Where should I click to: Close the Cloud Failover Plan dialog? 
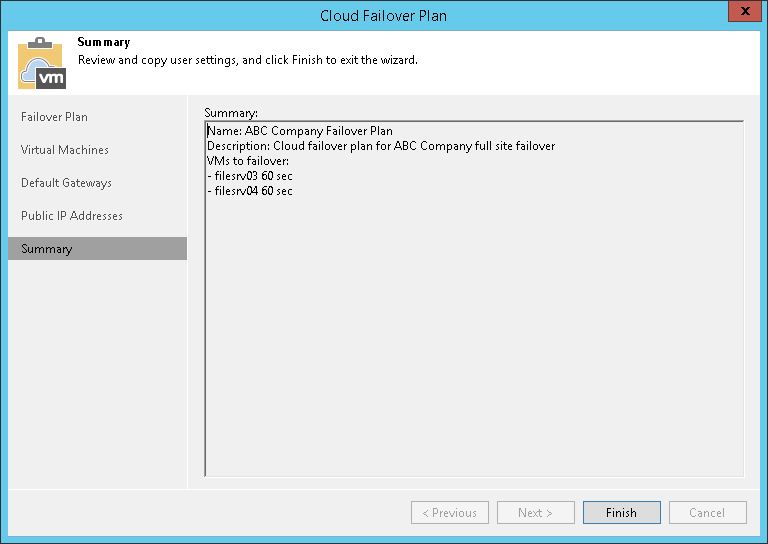coord(744,11)
